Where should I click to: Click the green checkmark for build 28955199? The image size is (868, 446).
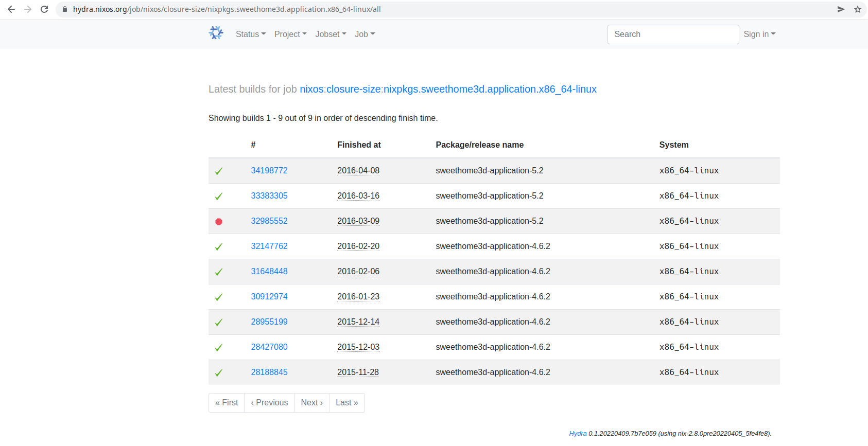click(219, 323)
